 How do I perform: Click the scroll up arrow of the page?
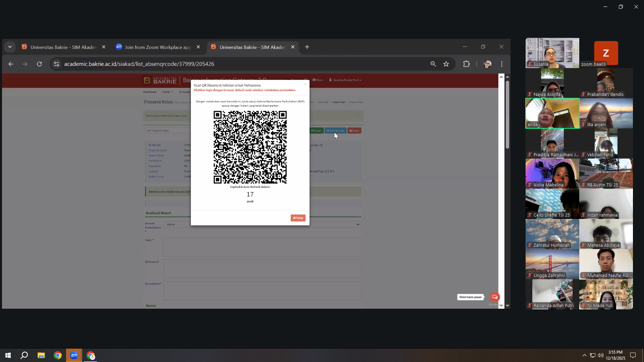(x=507, y=77)
